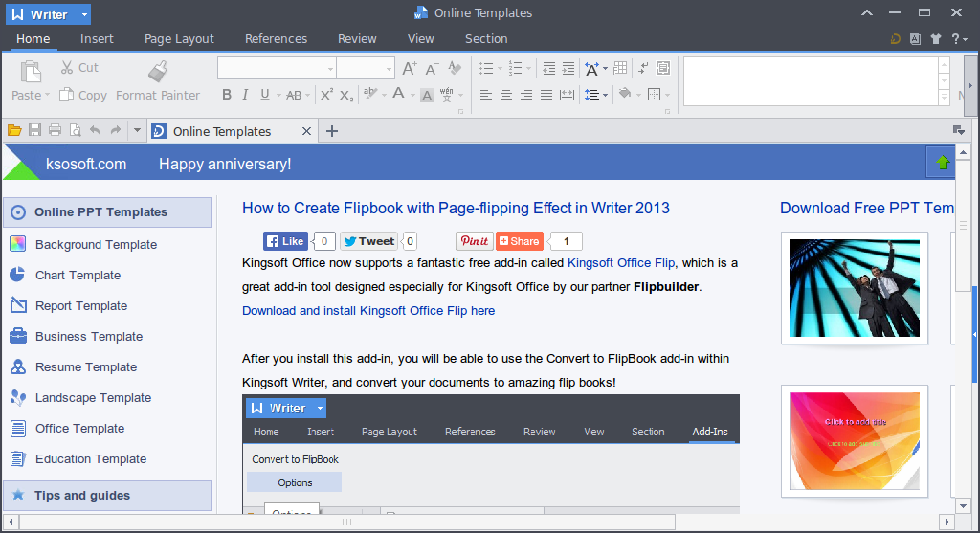Add a new document tab

332,131
